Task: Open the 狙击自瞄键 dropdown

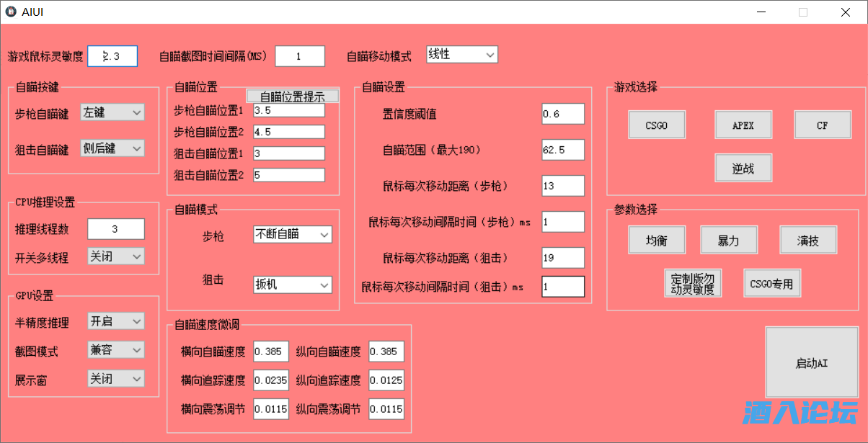Action: (x=112, y=148)
